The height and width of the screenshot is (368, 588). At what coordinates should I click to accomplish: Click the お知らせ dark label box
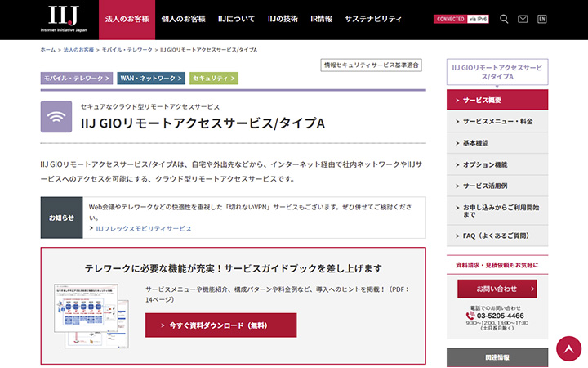61,218
